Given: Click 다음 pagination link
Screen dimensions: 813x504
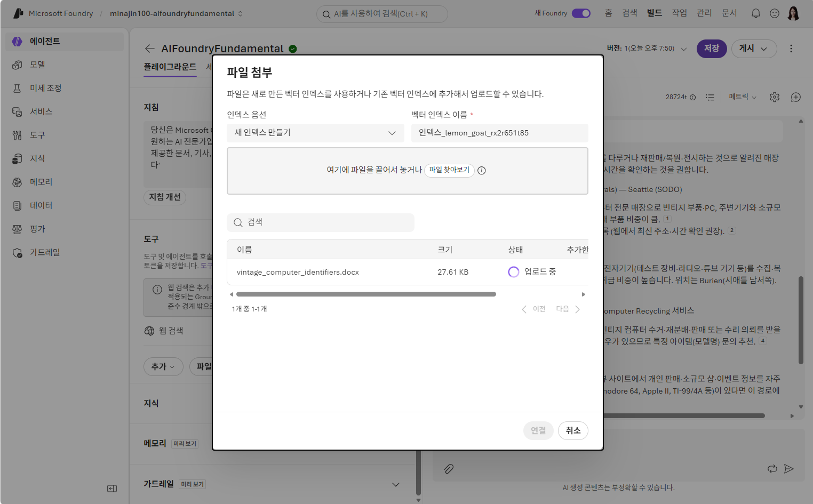Looking at the screenshot, I should pos(568,309).
